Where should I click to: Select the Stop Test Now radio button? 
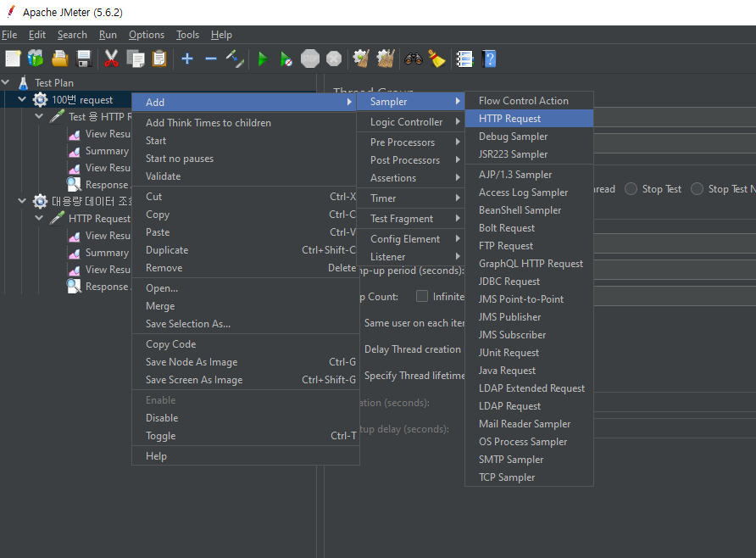(697, 188)
